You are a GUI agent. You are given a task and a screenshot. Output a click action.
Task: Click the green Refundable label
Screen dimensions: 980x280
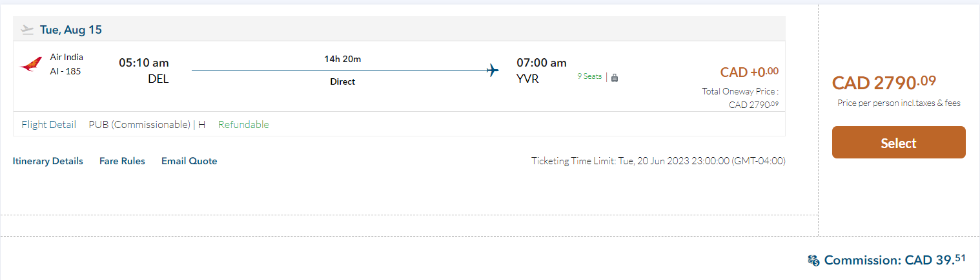click(243, 124)
